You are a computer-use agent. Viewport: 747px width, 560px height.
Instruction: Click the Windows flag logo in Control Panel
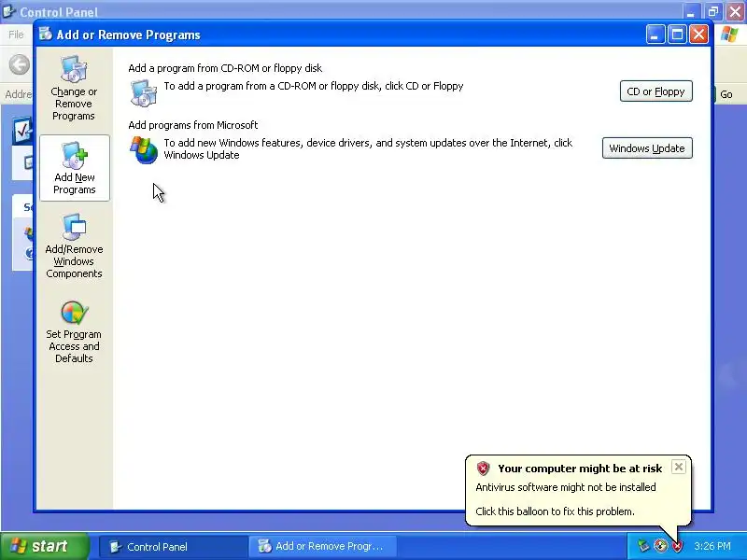point(729,35)
